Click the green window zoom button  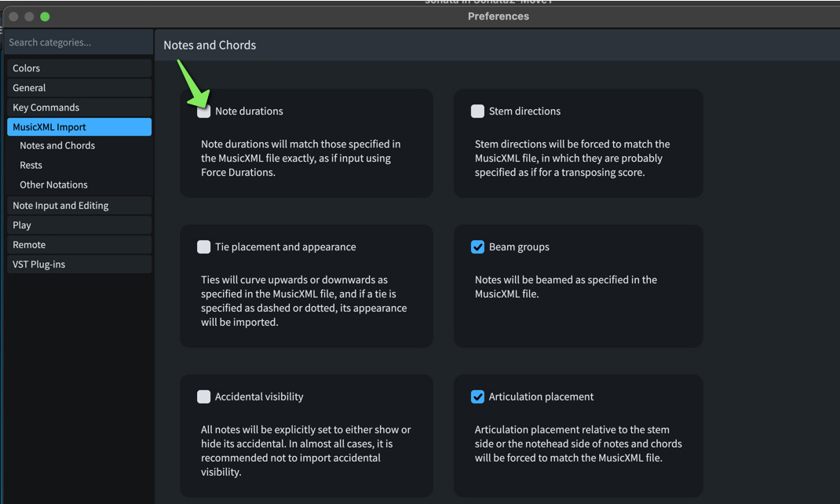click(x=45, y=16)
